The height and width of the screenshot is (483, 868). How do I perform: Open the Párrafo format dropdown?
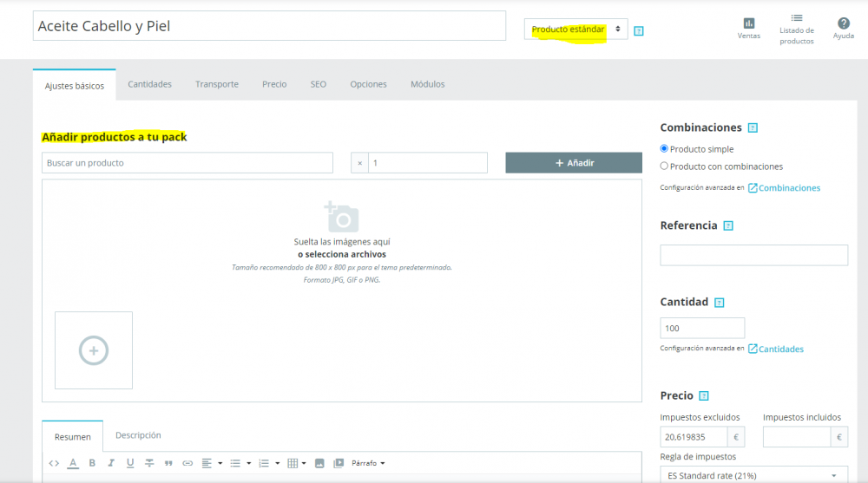[368, 463]
